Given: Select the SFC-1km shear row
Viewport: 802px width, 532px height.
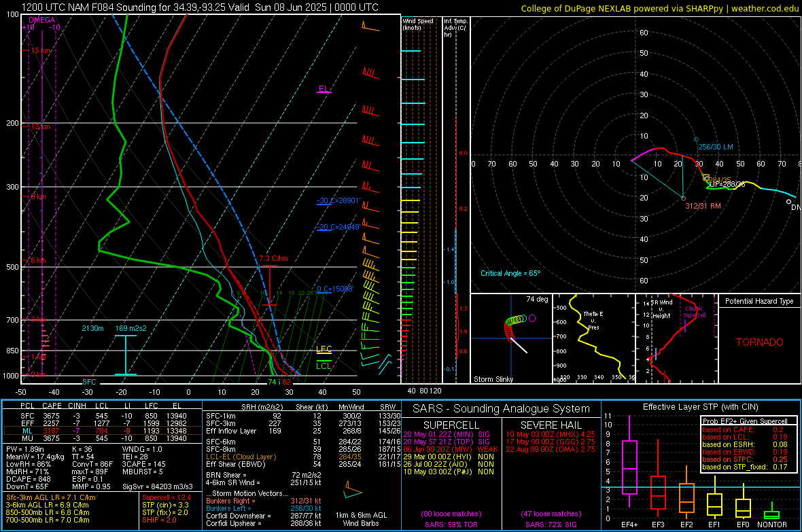Looking at the screenshot, I should [303, 416].
